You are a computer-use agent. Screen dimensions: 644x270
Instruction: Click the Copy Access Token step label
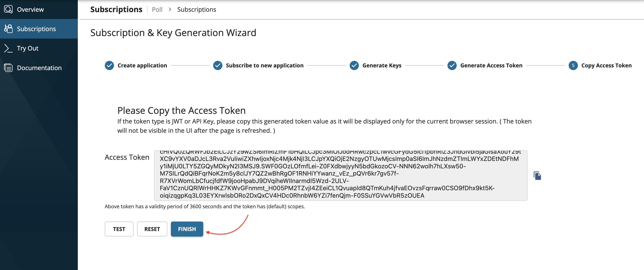[606, 65]
